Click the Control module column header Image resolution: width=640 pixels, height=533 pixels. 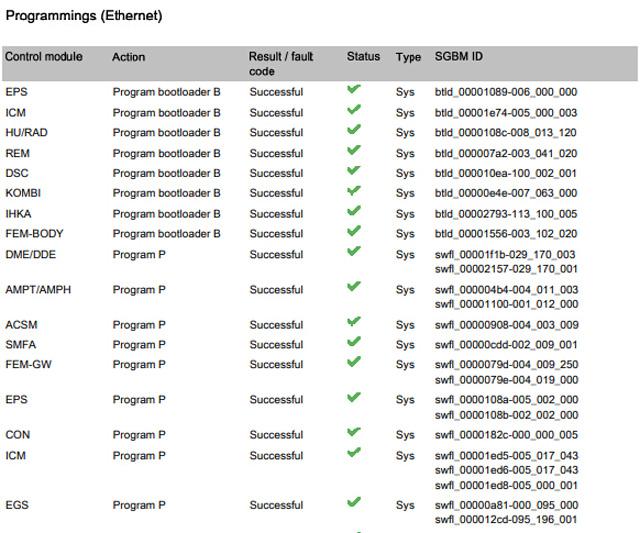(44, 57)
